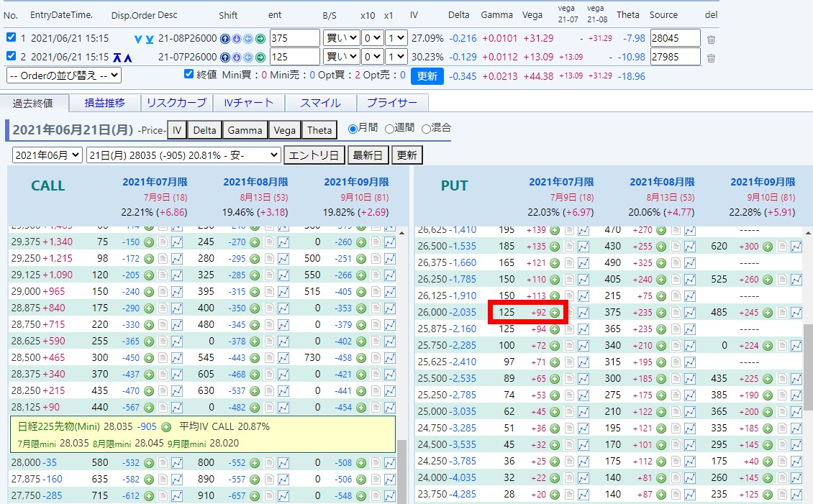Click the ent price field showing 375
Viewport: 813px width, 504px height.
294,38
